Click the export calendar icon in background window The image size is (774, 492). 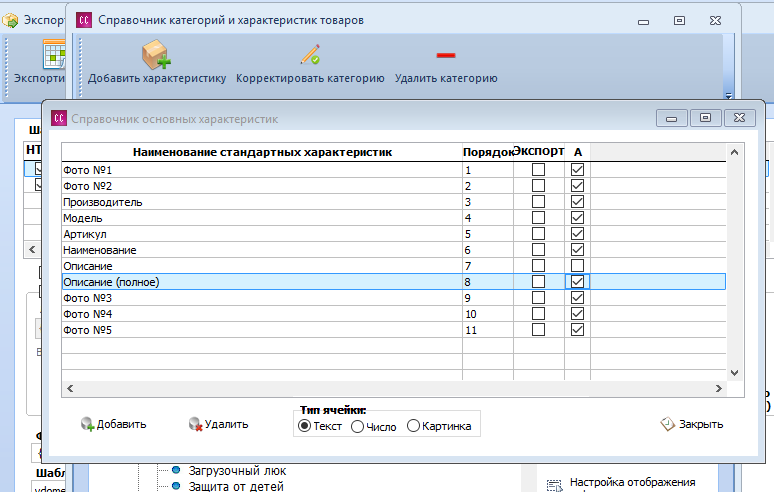coord(54,54)
